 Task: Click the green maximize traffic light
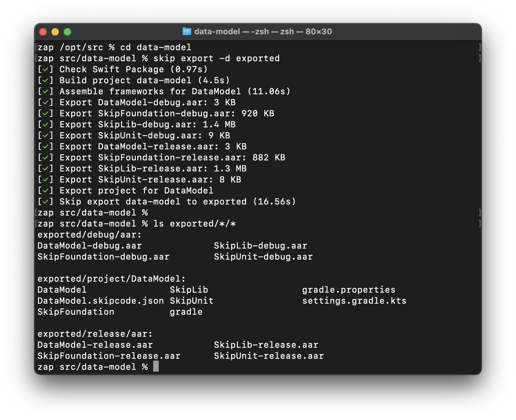68,31
